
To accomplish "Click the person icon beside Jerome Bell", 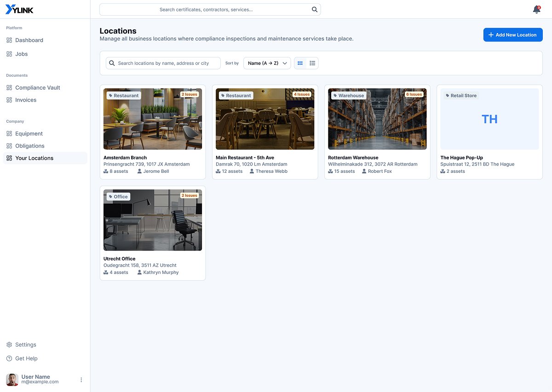I will point(139,171).
